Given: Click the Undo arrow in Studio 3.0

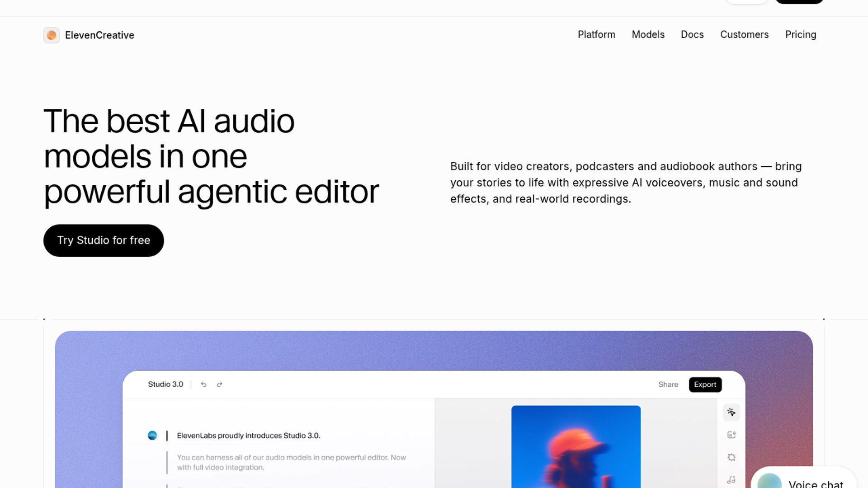Looking at the screenshot, I should coord(204,385).
